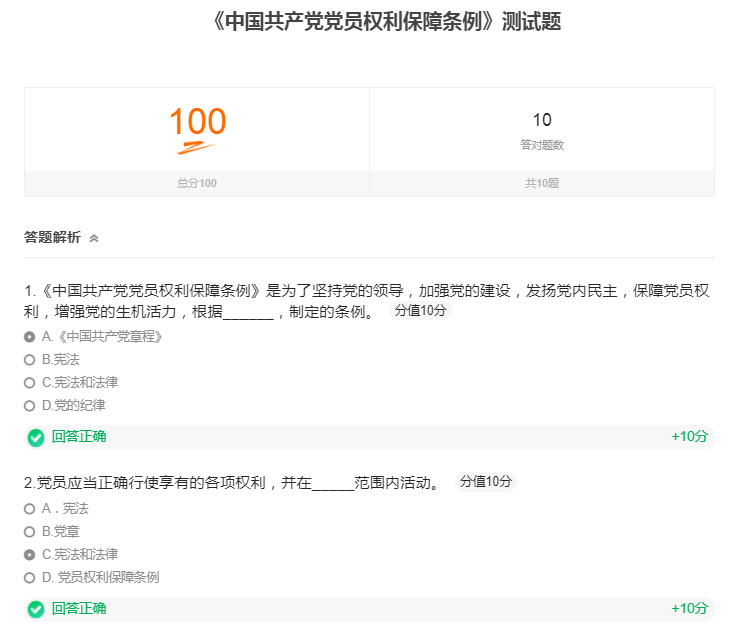Pick option D. 党员权利保障条例
Screen dimensions: 735x635
point(30,578)
